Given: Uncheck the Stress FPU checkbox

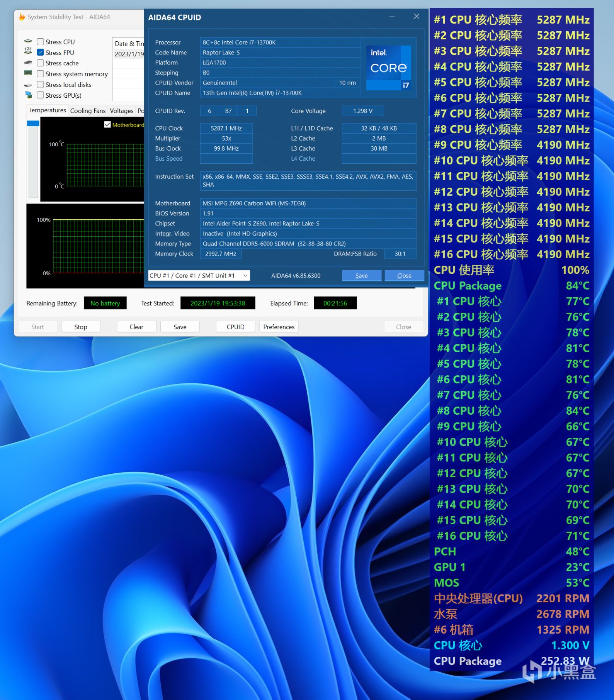Looking at the screenshot, I should (40, 53).
